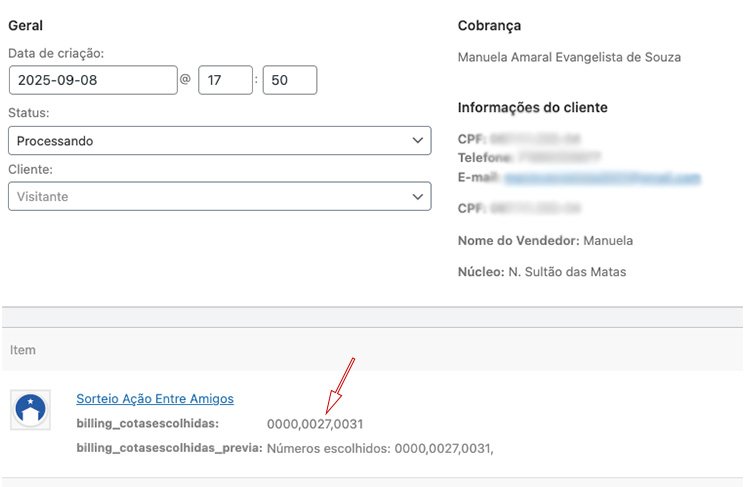Click the billing name Manuela Amaral Evangelista
The height and width of the screenshot is (487, 745).
click(x=569, y=57)
